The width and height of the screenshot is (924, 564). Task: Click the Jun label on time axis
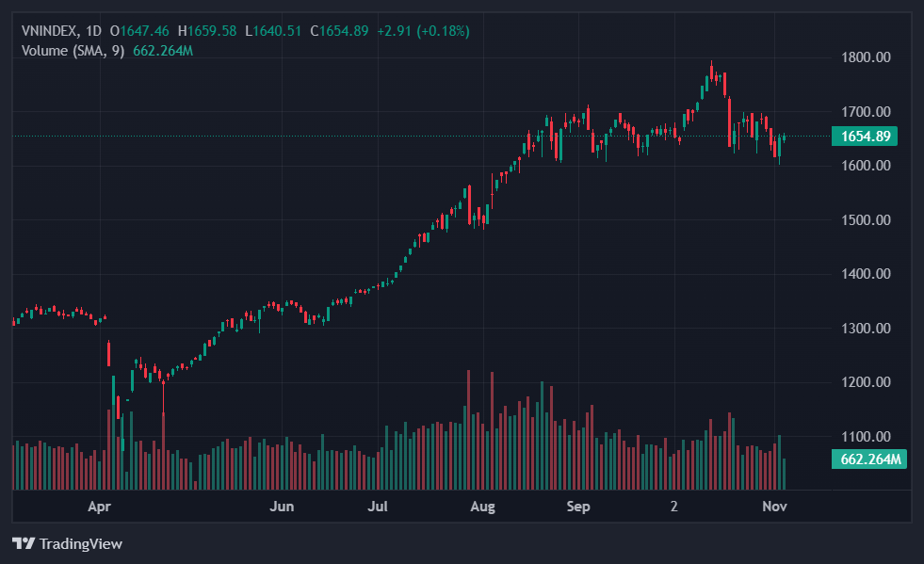(x=282, y=507)
